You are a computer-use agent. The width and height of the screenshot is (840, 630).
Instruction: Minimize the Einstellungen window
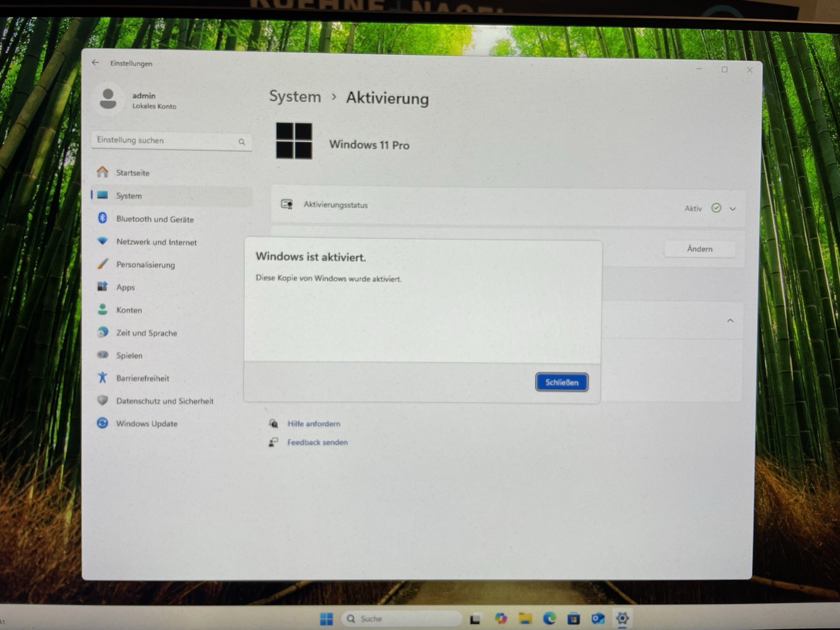pos(699,69)
